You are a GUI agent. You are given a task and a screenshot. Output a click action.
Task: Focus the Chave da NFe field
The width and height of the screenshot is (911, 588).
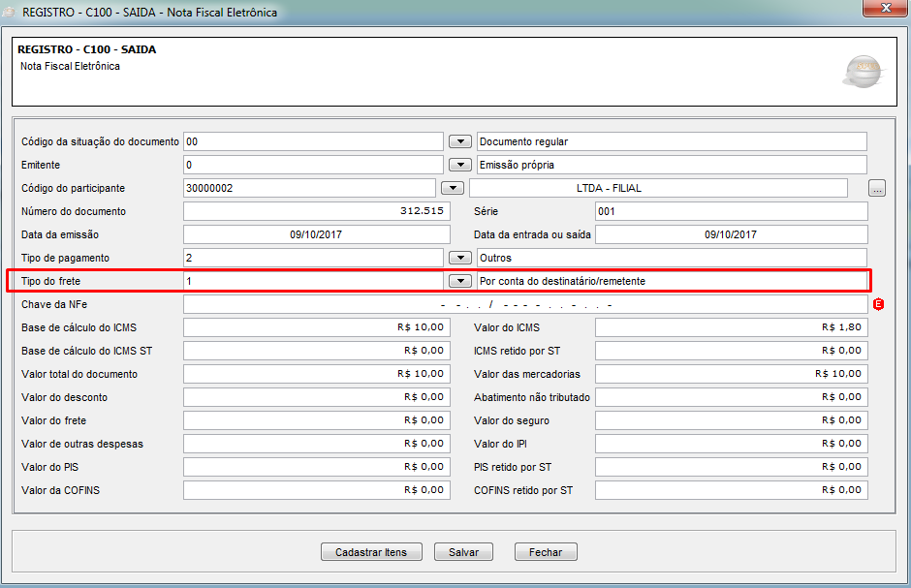pyautogui.click(x=524, y=305)
